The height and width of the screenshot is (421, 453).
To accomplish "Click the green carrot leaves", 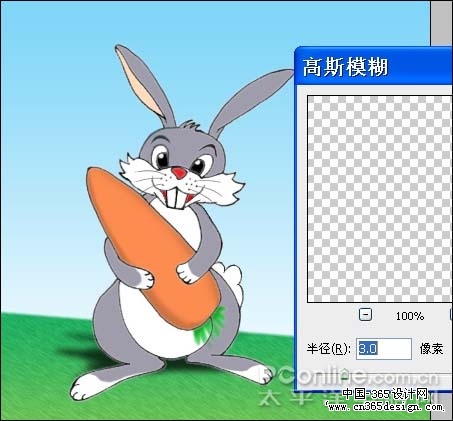I will 211,327.
